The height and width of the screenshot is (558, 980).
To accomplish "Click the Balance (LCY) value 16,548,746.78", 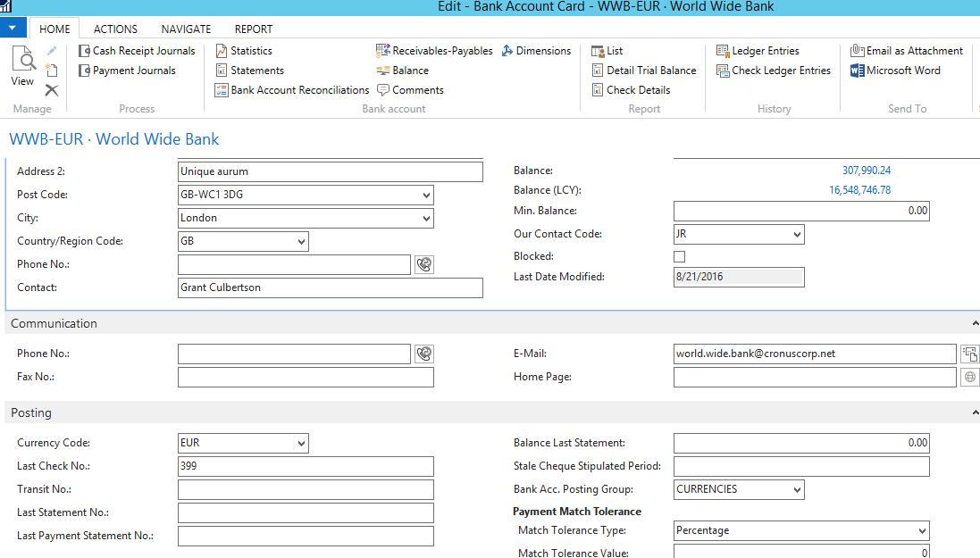I will tap(860, 190).
